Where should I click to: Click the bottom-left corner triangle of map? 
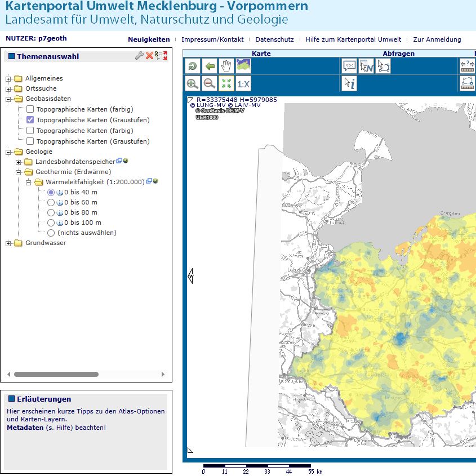click(x=190, y=450)
